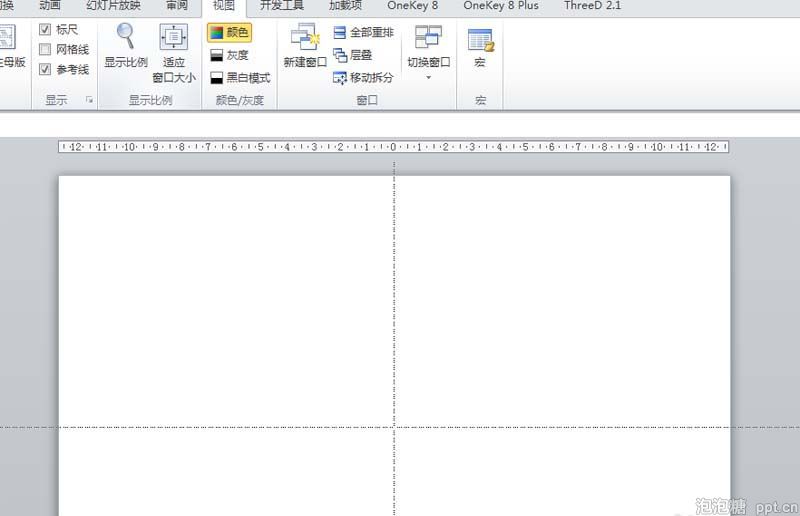Open a 新建窗口 new window
Screen dimensions: 800x516
coord(304,46)
